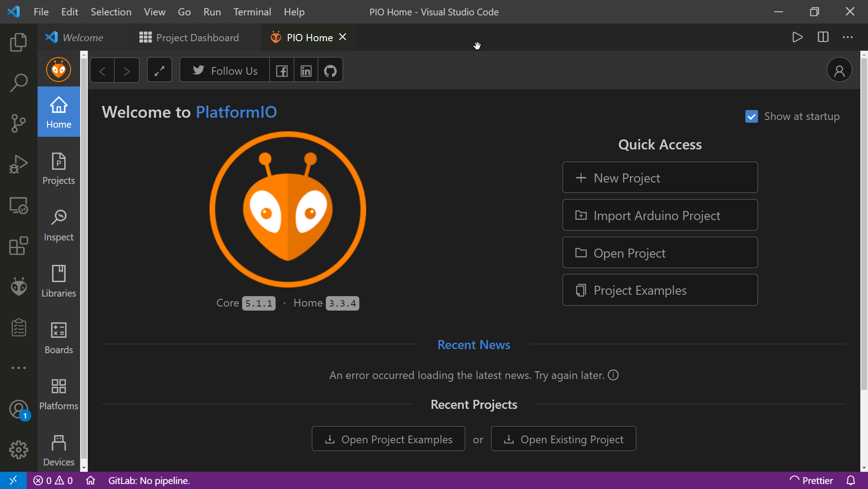
Task: Open Remote Explorer view
Action: click(x=19, y=205)
